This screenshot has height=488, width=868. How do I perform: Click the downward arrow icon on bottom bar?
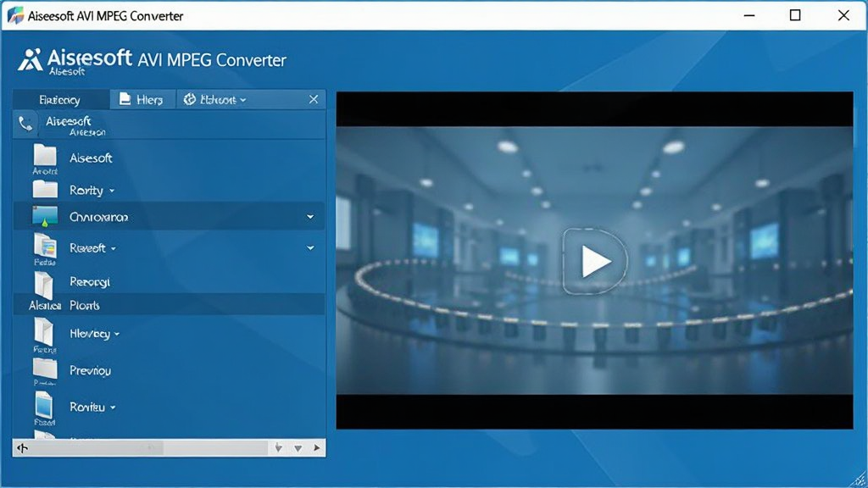coord(278,447)
